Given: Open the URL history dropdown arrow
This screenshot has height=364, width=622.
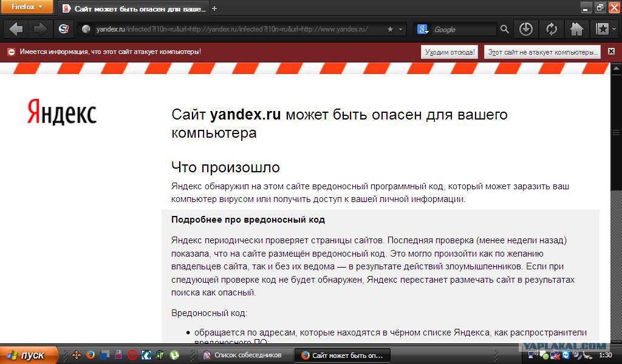Looking at the screenshot, I should pos(400,29).
